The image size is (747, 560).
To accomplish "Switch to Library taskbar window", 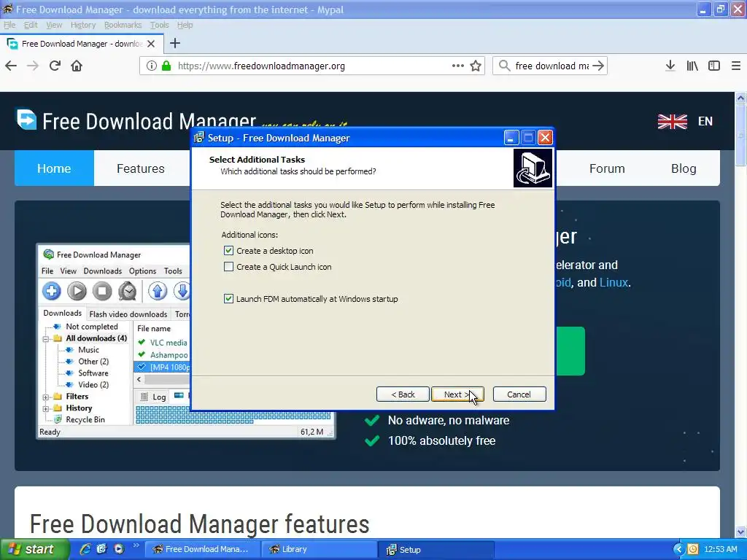I will pos(320,549).
